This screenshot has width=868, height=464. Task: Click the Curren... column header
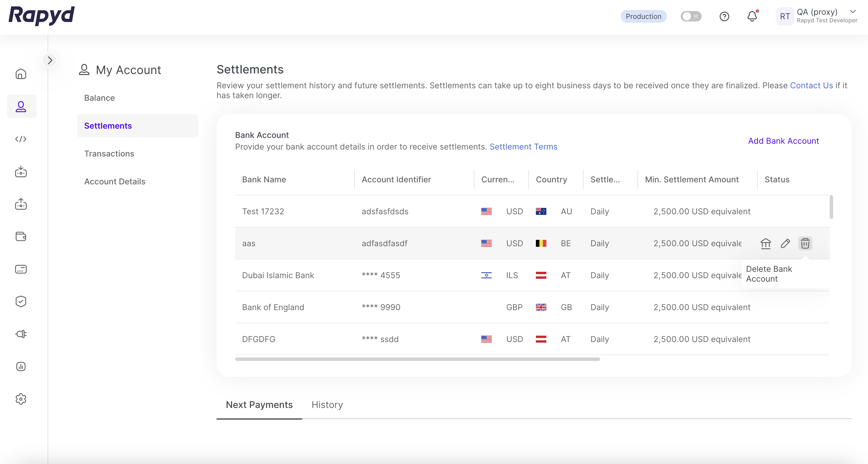tap(498, 180)
